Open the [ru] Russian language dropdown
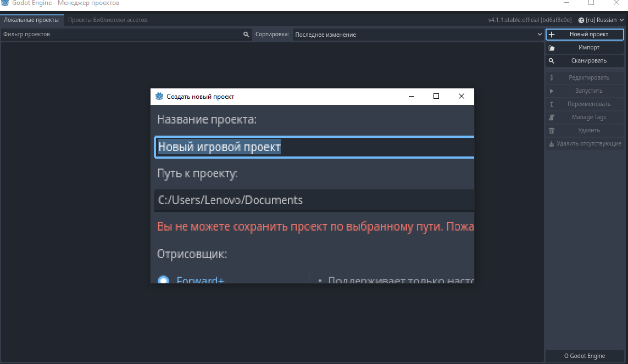This screenshot has width=628, height=364. point(601,20)
